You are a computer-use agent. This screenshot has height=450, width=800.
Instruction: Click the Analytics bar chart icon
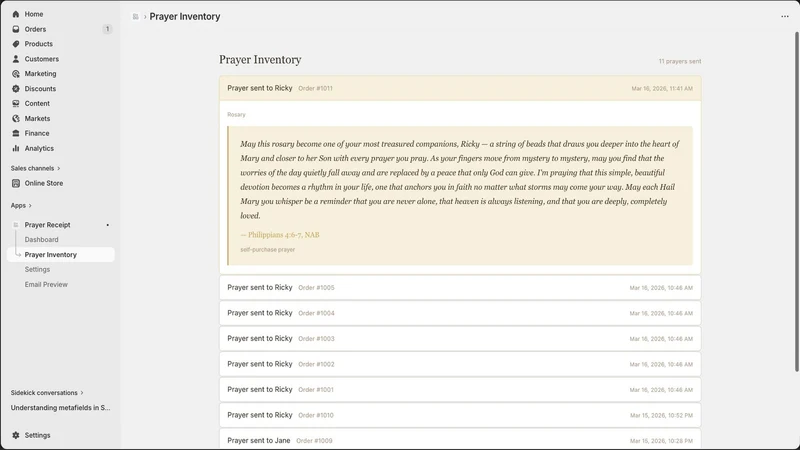pyautogui.click(x=16, y=148)
